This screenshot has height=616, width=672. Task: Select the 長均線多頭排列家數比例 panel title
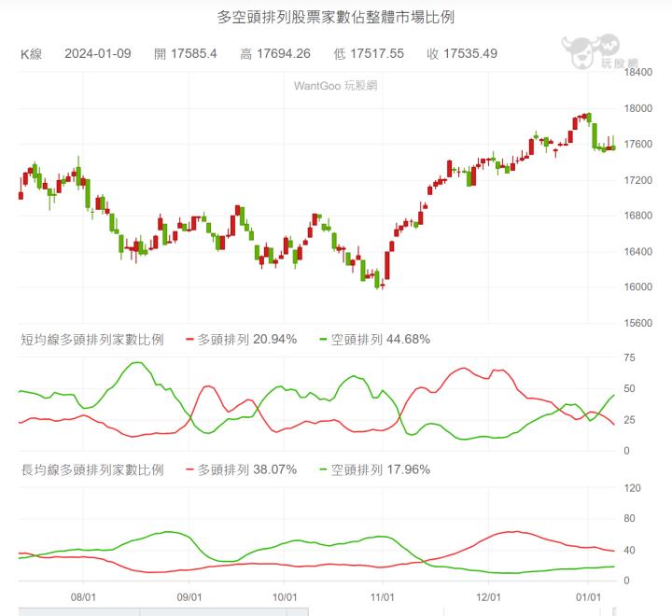(x=92, y=470)
